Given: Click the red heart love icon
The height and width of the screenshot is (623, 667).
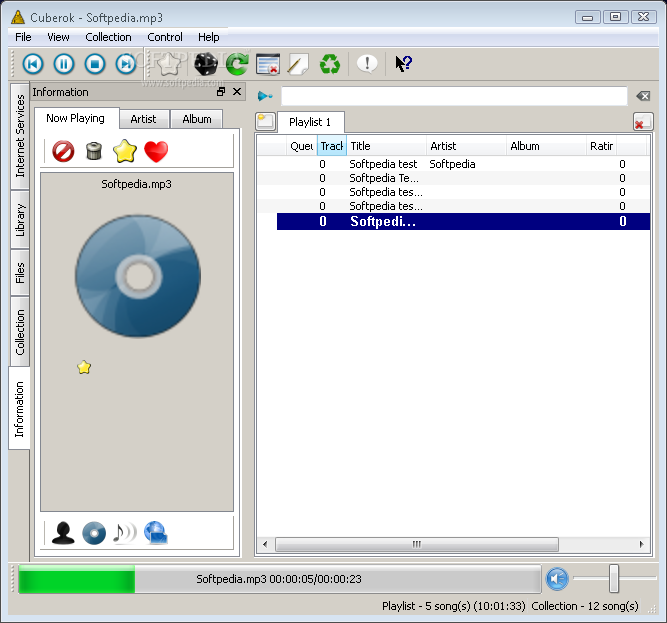Looking at the screenshot, I should pyautogui.click(x=156, y=151).
